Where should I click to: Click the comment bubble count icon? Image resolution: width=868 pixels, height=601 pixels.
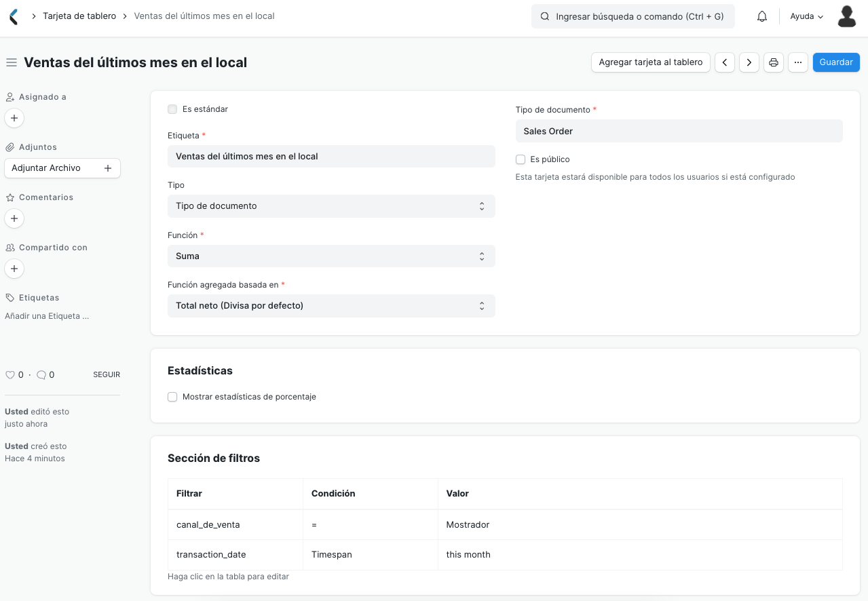[x=41, y=374]
